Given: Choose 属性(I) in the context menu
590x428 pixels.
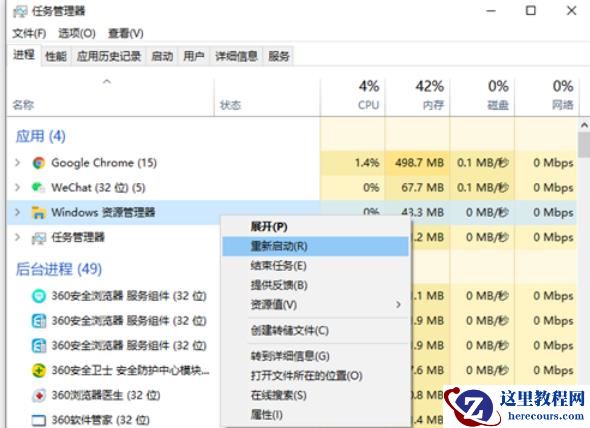Looking at the screenshot, I should pyautogui.click(x=315, y=414).
